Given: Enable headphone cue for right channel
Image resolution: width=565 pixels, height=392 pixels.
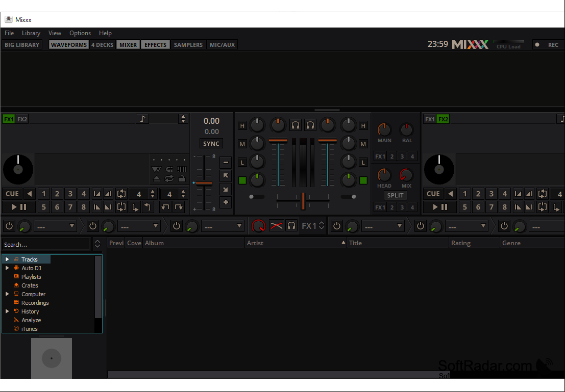Looking at the screenshot, I should pos(310,125).
